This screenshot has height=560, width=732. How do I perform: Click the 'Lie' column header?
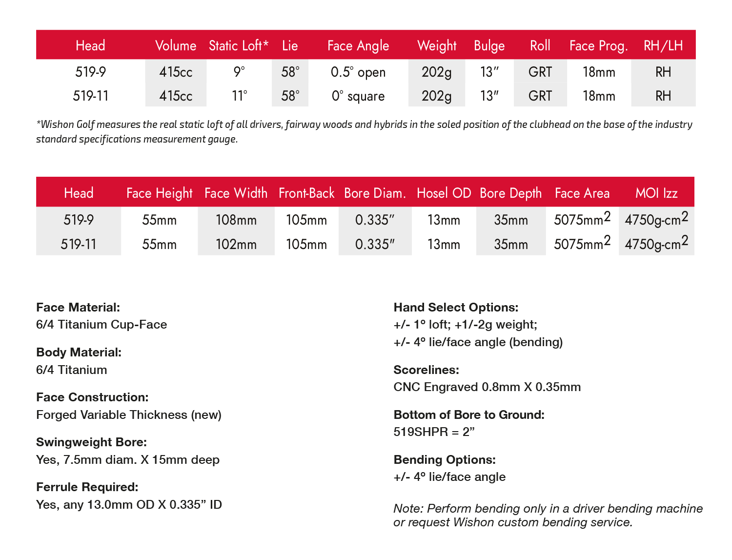click(290, 45)
